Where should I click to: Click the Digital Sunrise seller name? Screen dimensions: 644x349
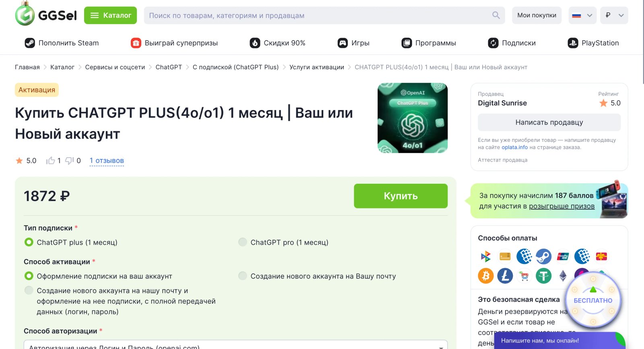point(502,103)
